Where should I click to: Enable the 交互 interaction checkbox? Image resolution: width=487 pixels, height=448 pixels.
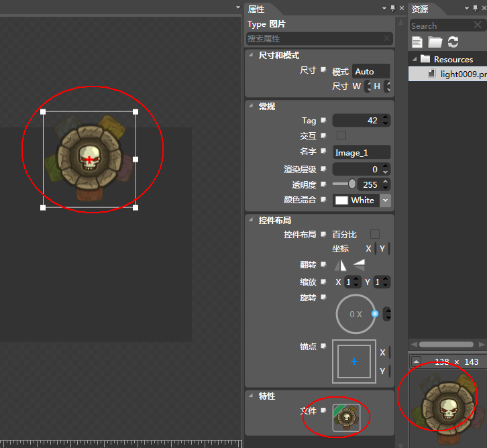tap(341, 135)
